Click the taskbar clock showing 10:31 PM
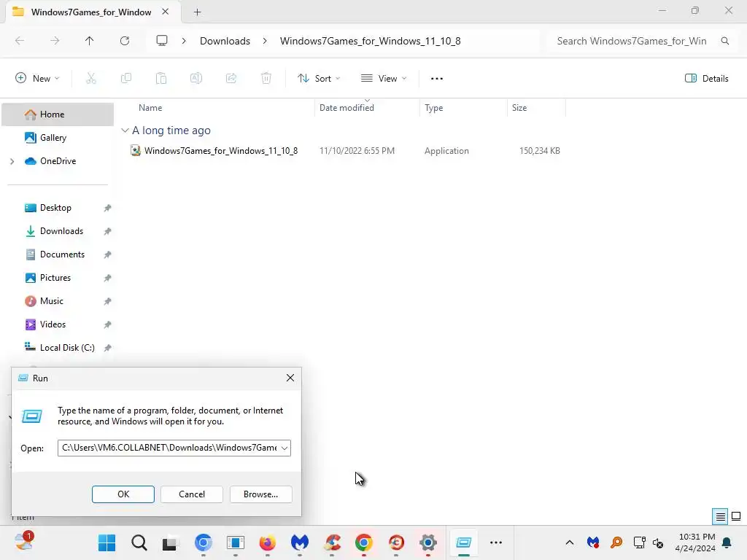 click(695, 542)
